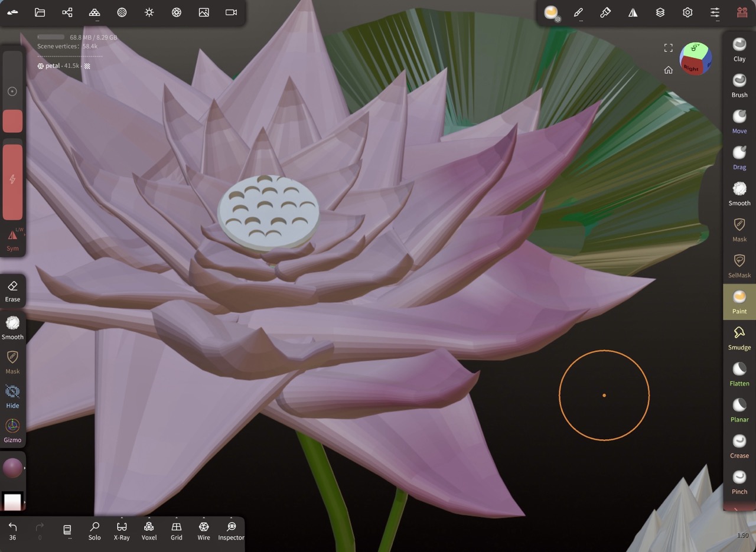Enter fullscreen with the corner-brackets icon
The height and width of the screenshot is (552, 756).
tap(669, 48)
